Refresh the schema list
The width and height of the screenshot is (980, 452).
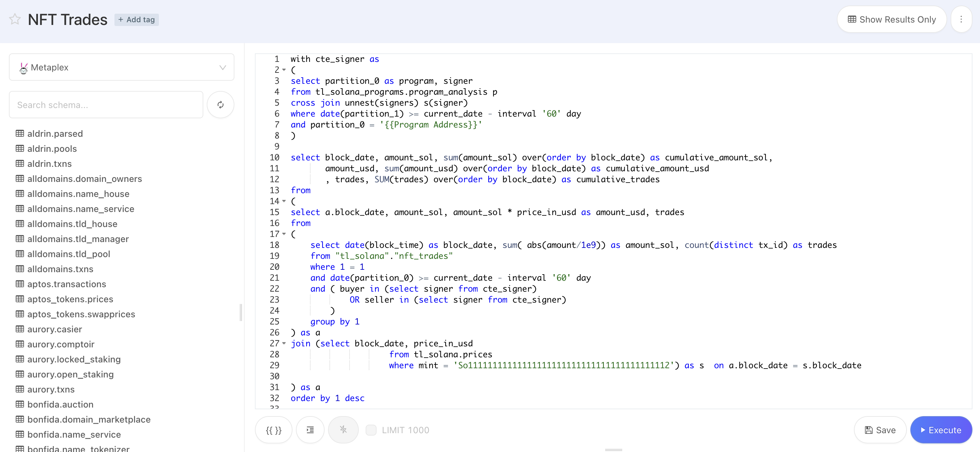pyautogui.click(x=220, y=105)
